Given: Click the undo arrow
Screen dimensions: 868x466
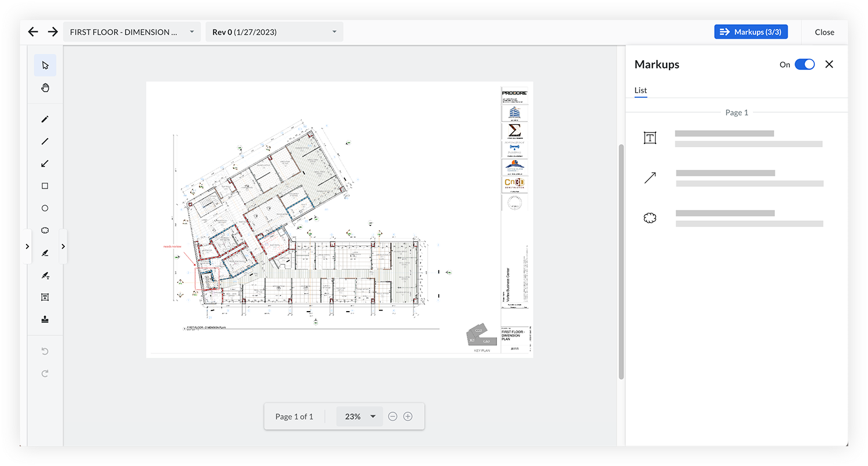Looking at the screenshot, I should [45, 352].
